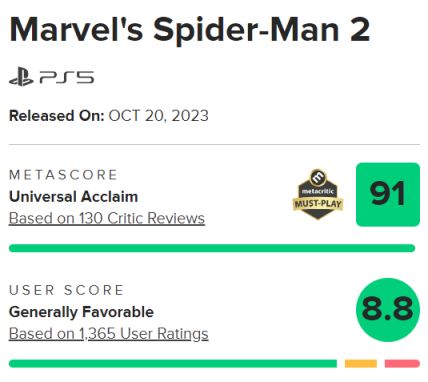Click the PlayStation logo icon
This screenshot has width=428, height=382.
[21, 78]
